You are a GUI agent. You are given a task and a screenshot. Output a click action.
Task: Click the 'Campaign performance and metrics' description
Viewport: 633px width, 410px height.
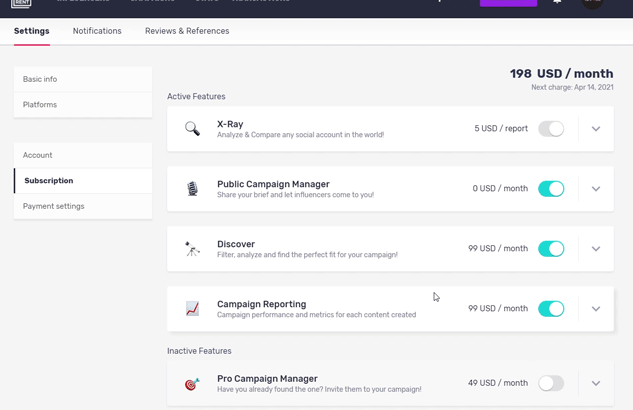pyautogui.click(x=316, y=315)
